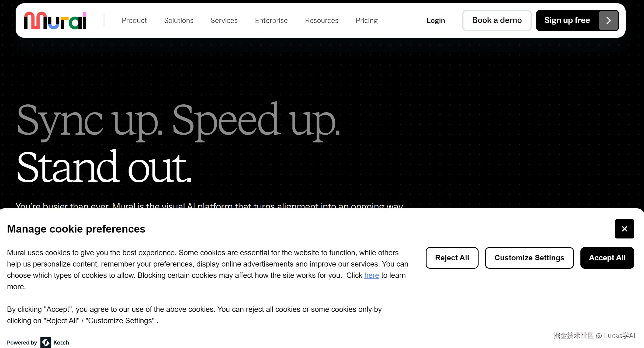Image resolution: width=644 pixels, height=348 pixels.
Task: Open the Product menu
Action: pyautogui.click(x=134, y=21)
